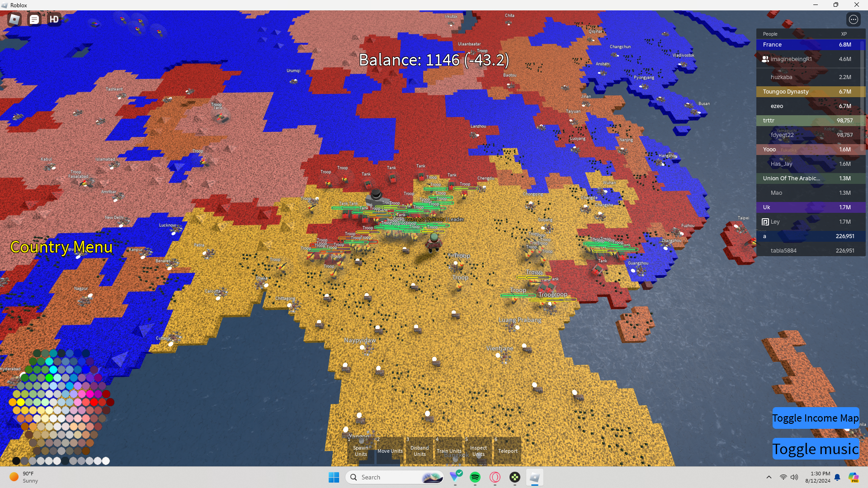The image size is (868, 488).
Task: Select the Move Units hotbar tool
Action: click(x=390, y=450)
